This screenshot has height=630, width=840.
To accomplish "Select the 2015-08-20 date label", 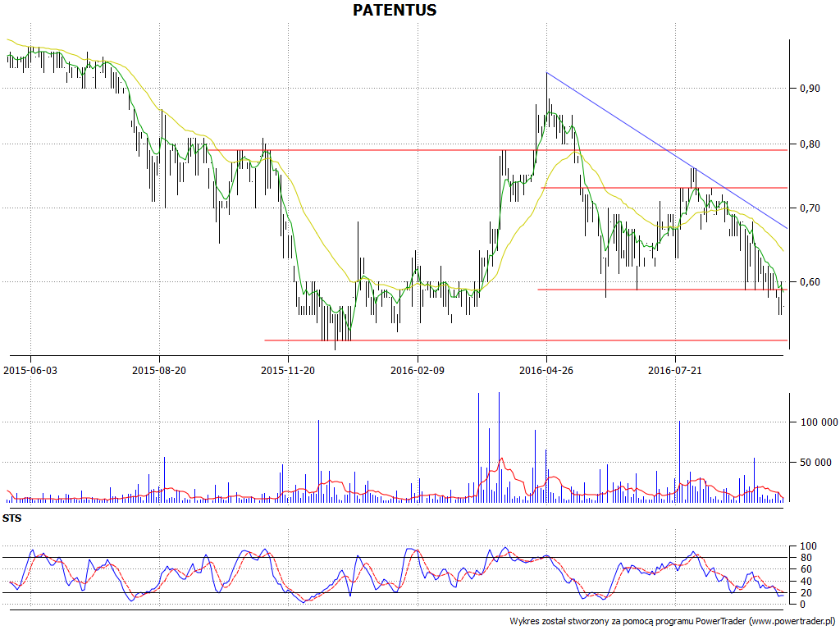I will [x=159, y=370].
